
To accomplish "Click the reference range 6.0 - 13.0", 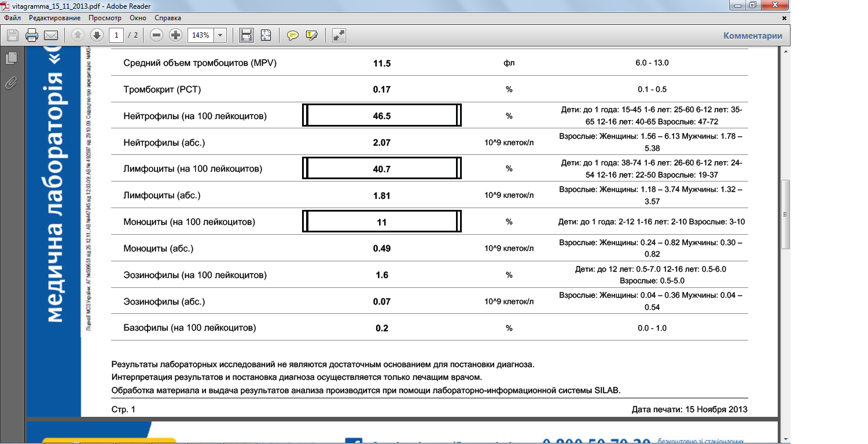I will 652,62.
